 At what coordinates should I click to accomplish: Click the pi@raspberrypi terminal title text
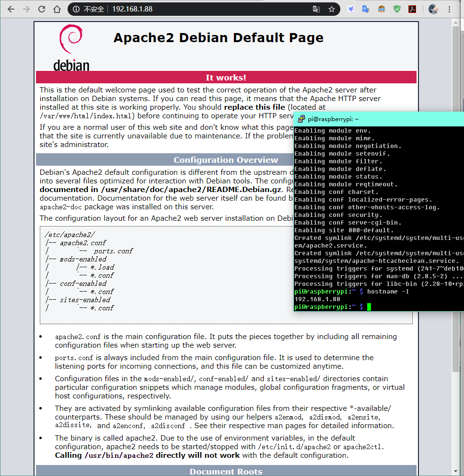point(333,119)
